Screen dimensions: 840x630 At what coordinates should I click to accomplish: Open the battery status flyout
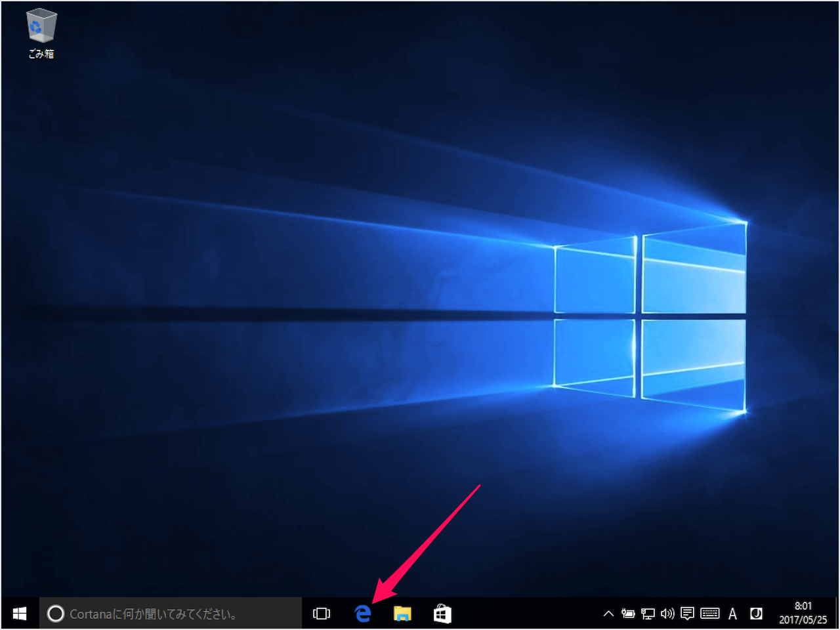pyautogui.click(x=628, y=614)
